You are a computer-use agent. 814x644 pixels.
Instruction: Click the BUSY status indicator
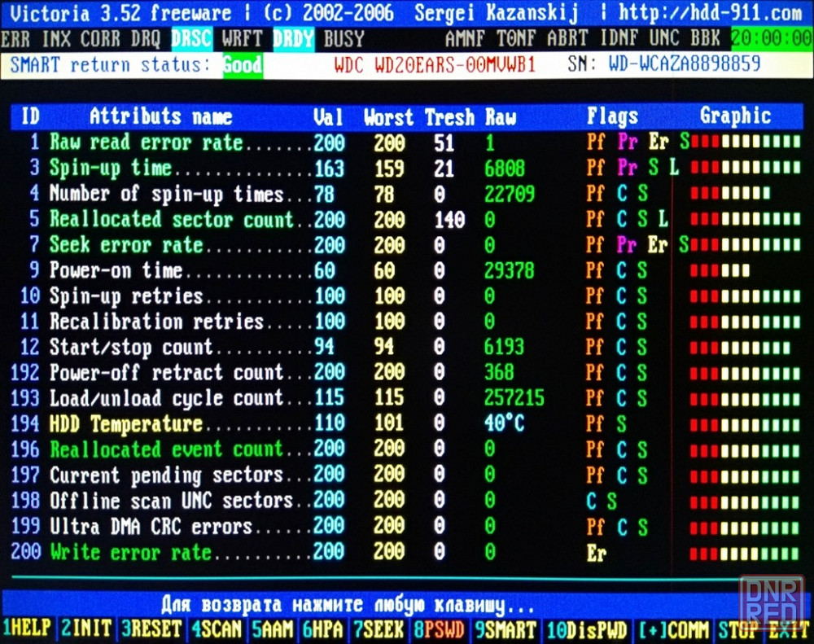pos(344,39)
